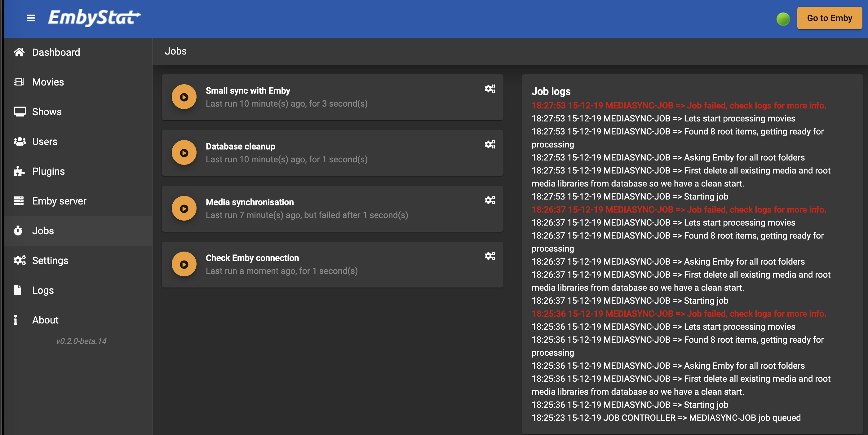Open the About page
The image size is (868, 435).
pos(45,320)
